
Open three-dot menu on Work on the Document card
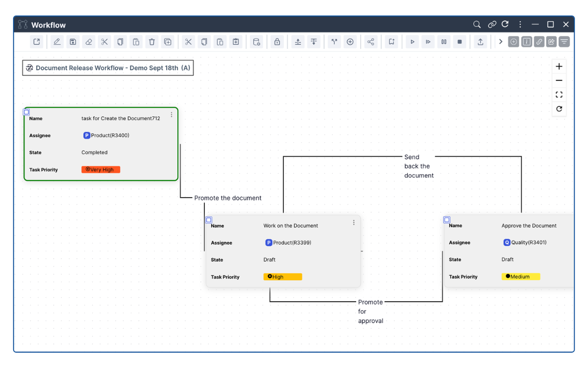pos(354,223)
